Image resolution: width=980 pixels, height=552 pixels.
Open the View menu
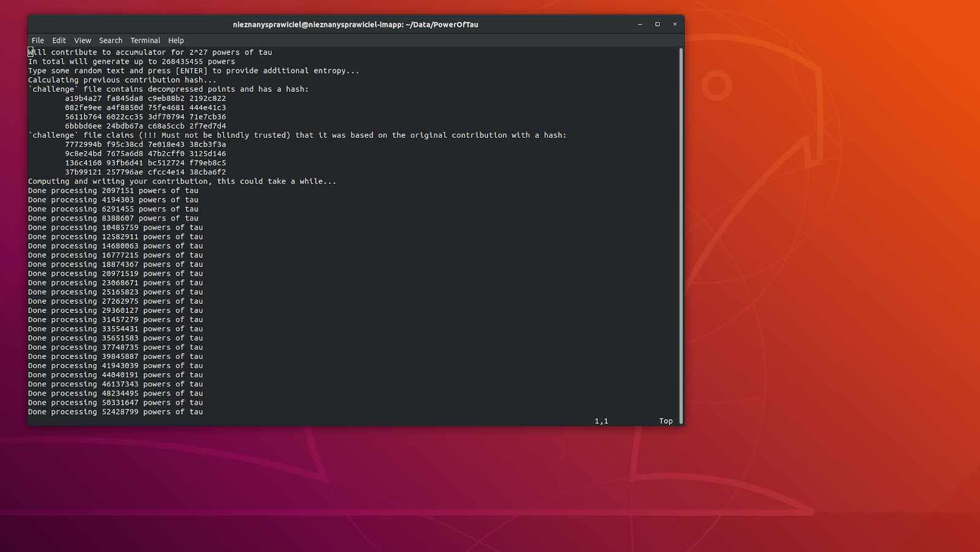(x=83, y=40)
